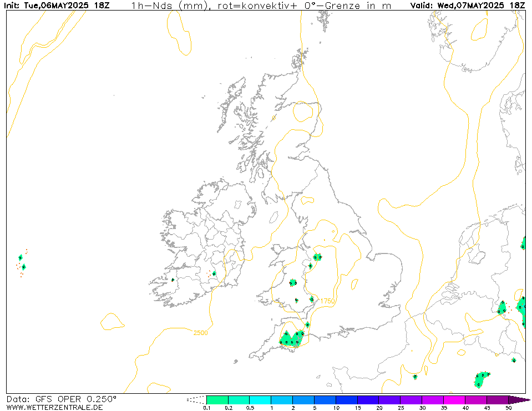This screenshot has width=532, height=411.
Task: Click the '0.5' legend scale label
Action: [x=250, y=408]
